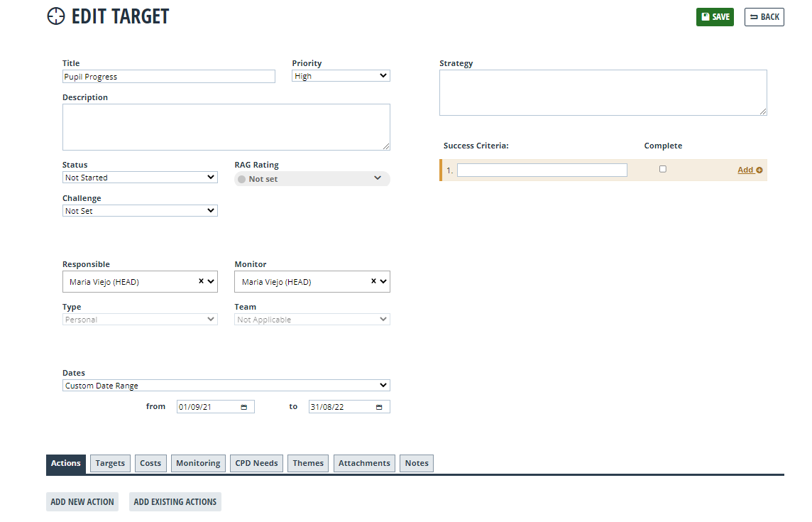
Task: Open the Notes tab
Action: [x=417, y=464]
